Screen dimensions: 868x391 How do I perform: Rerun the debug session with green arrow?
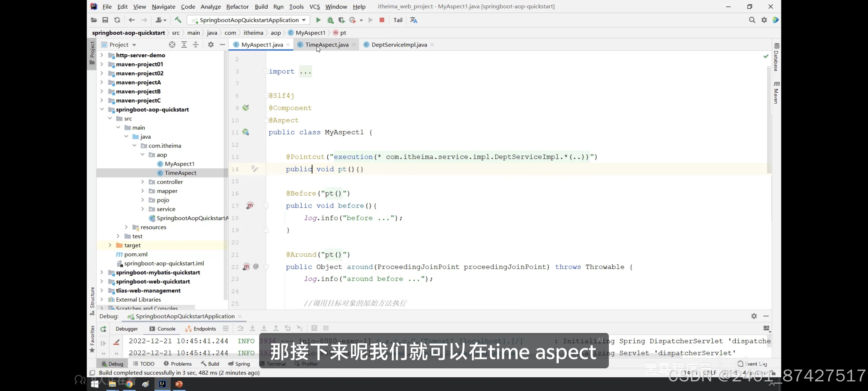103,329
